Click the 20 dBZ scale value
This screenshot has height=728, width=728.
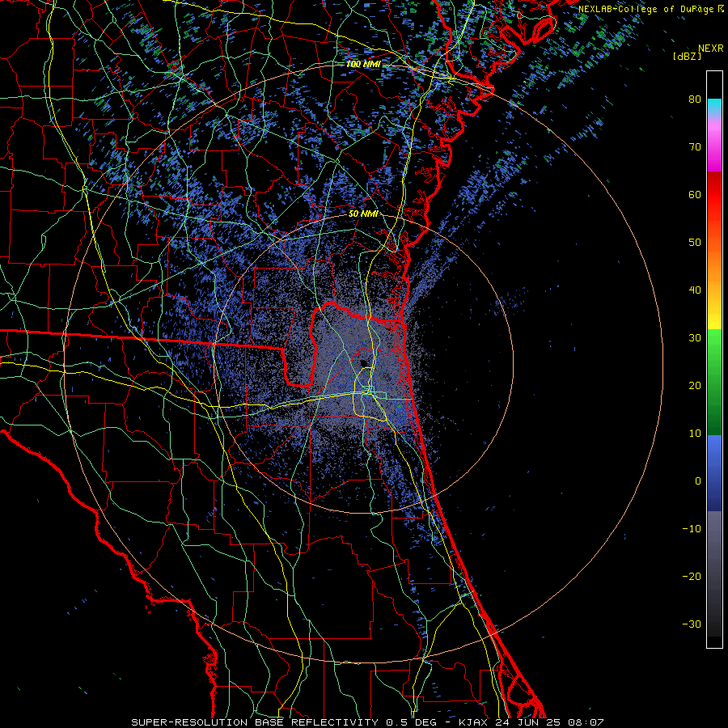[x=695, y=385]
